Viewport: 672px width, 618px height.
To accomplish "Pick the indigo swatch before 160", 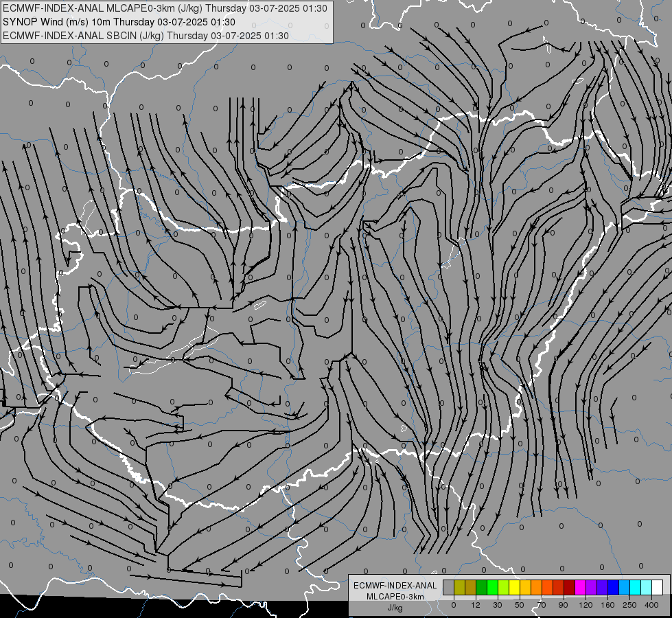I will [603, 587].
